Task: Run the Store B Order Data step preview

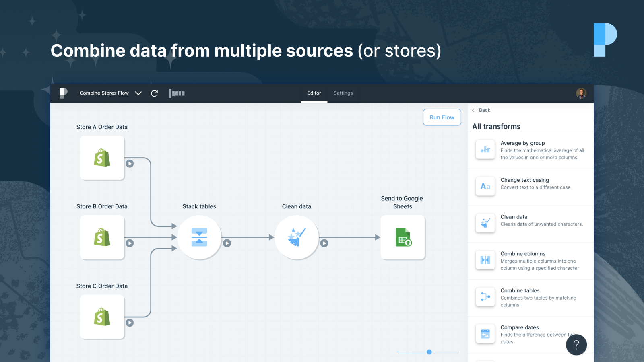Action: (x=130, y=243)
